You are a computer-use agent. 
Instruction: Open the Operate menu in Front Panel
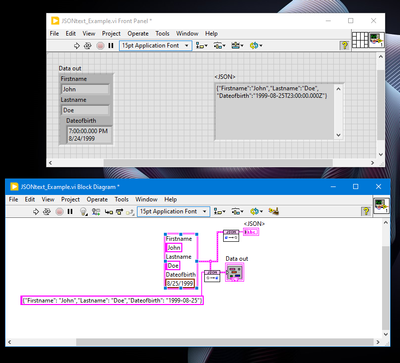pyautogui.click(x=138, y=34)
